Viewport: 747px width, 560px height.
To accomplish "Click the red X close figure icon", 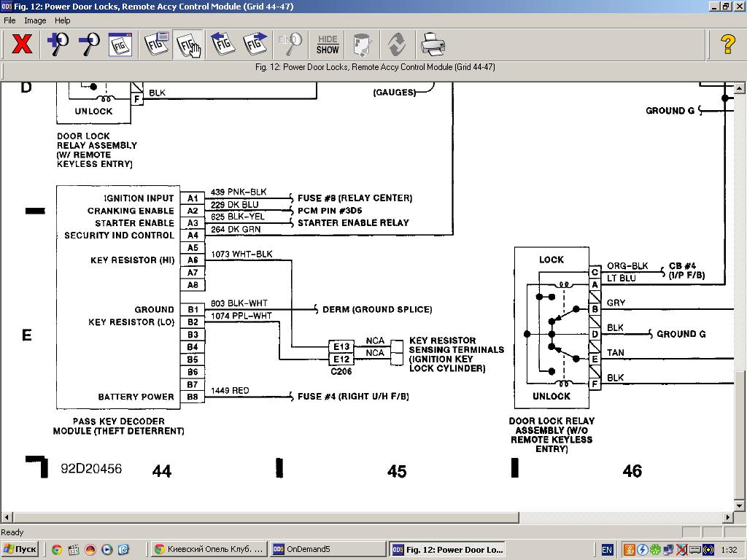I will (22, 44).
